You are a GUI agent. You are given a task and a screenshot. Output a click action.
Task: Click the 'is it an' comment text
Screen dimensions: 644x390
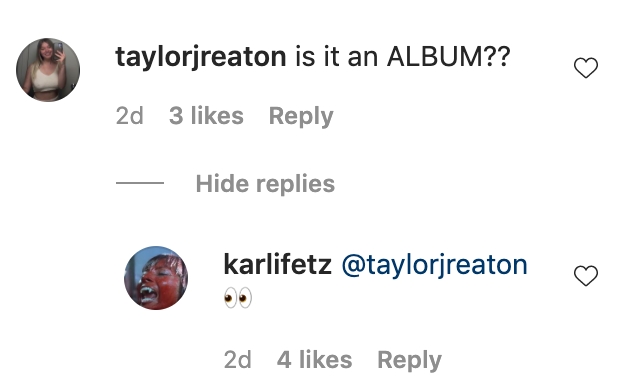(x=336, y=57)
